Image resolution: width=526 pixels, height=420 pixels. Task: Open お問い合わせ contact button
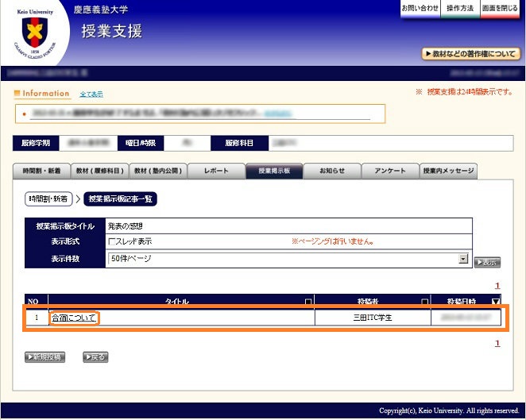click(420, 8)
